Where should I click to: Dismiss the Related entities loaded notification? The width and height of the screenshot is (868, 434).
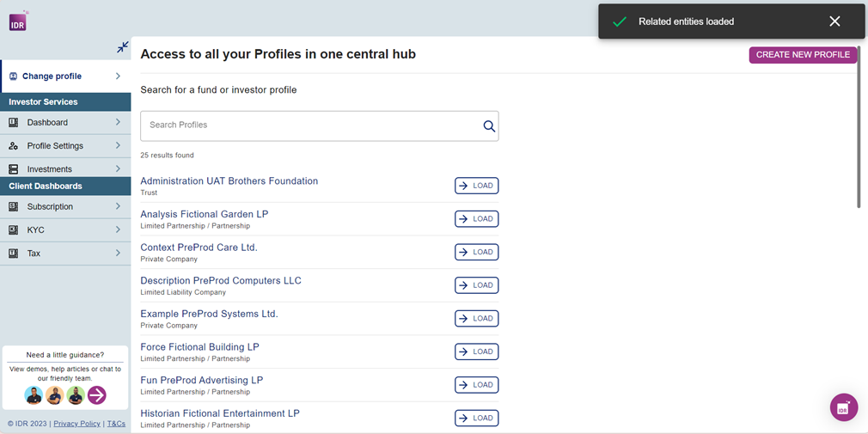click(x=834, y=21)
